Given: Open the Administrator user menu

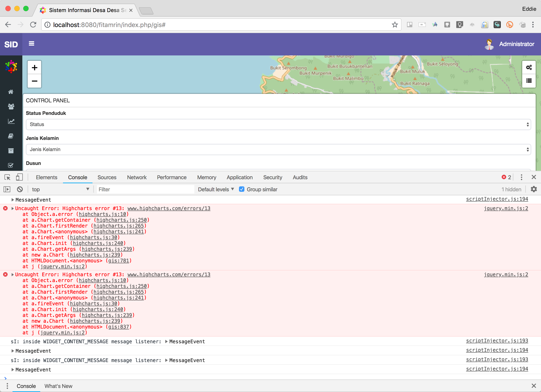Looking at the screenshot, I should coord(510,44).
